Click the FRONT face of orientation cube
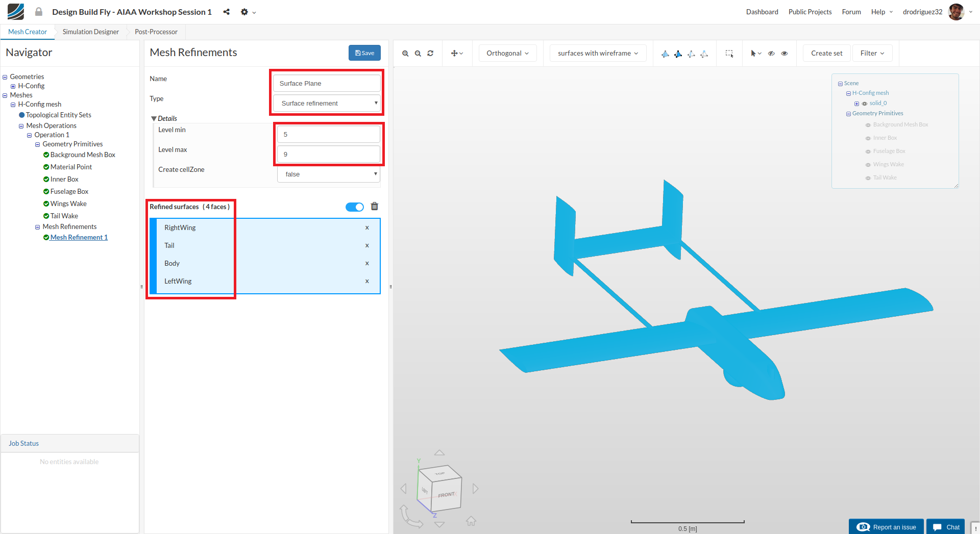 point(446,495)
